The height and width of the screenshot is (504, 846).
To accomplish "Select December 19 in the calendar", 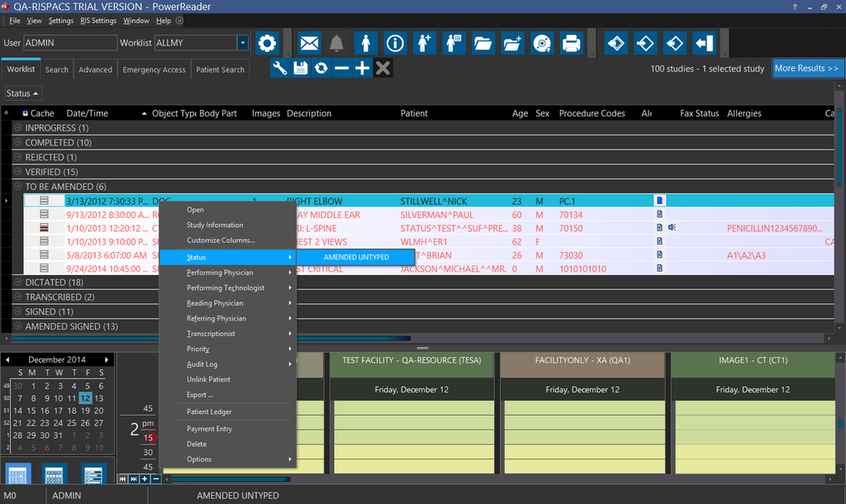I will pyautogui.click(x=85, y=411).
